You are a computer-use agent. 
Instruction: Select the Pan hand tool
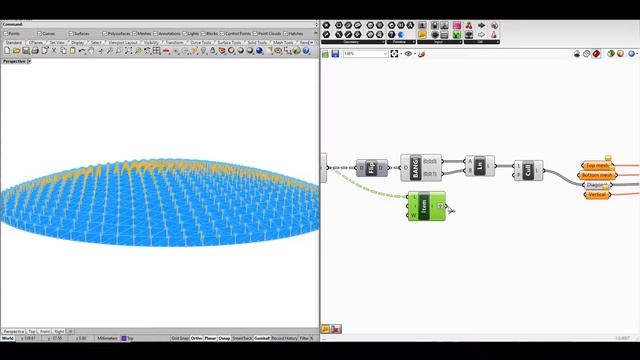91,51
